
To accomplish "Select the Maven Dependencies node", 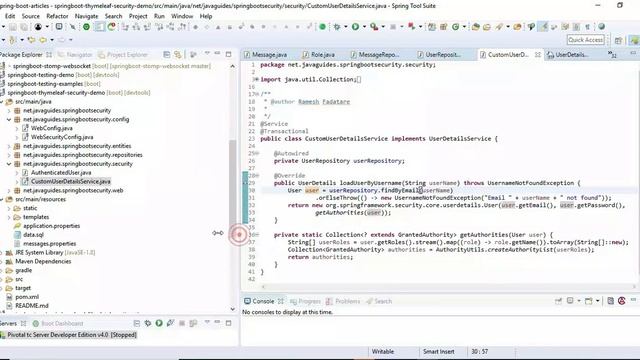I will pyautogui.click(x=43, y=261).
